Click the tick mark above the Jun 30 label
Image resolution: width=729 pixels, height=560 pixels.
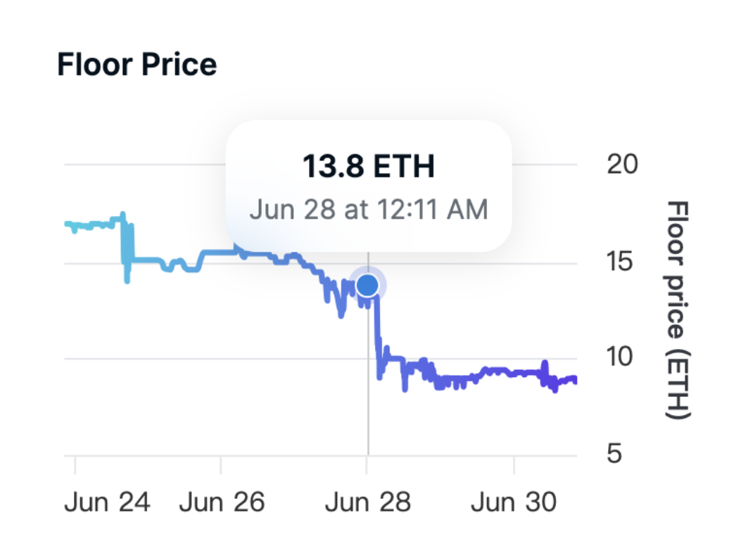(514, 464)
